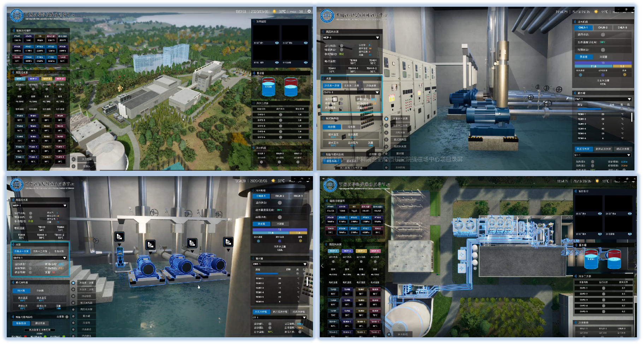This screenshot has height=344, width=644.
Task: Toggle eye icon for 水冷厂房2 camera in bottom-right view
Action: click(x=630, y=214)
